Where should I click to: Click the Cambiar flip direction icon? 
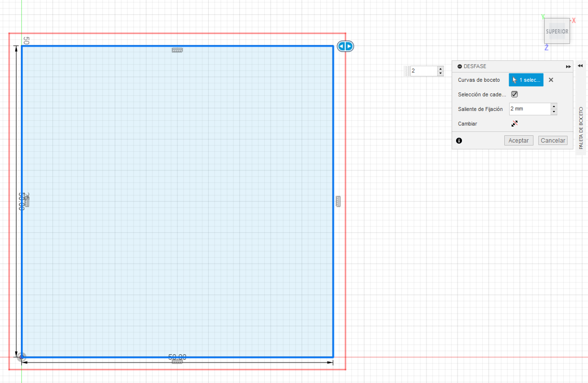pos(514,124)
